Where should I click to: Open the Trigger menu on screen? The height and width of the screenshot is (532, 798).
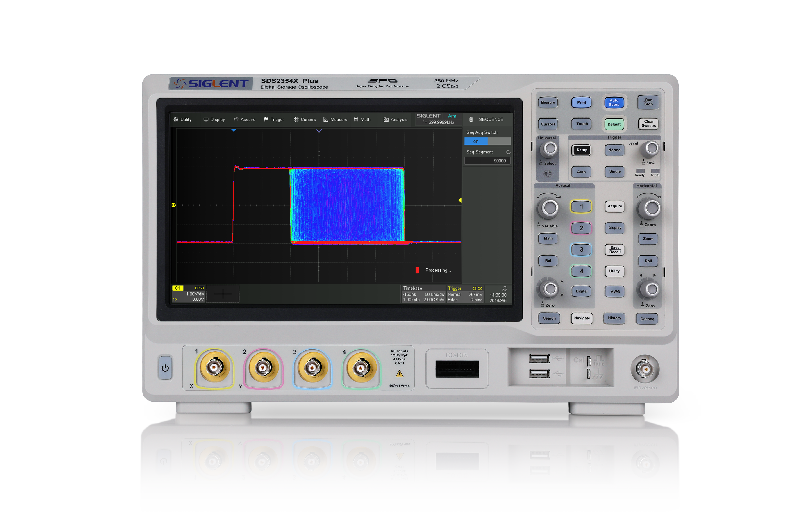coord(274,119)
